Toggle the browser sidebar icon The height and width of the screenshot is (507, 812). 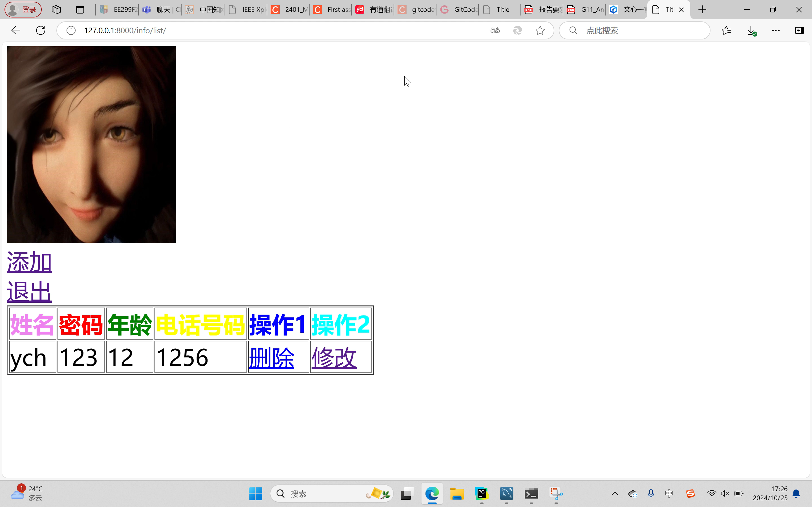[x=799, y=30]
